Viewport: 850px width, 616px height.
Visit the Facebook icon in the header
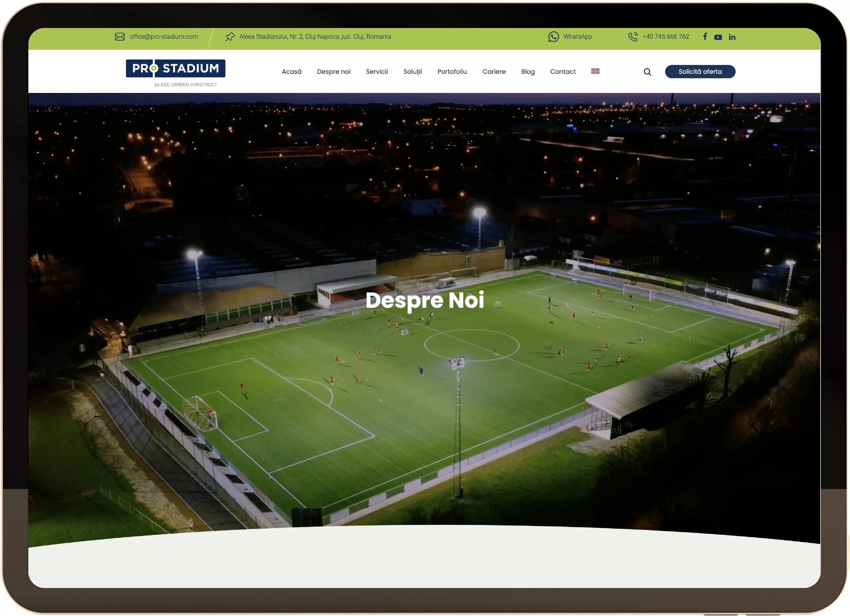coord(705,37)
